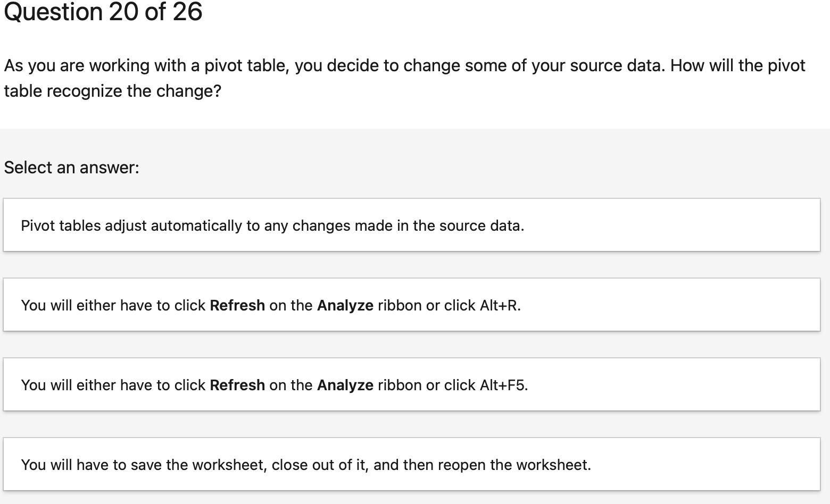Click the "Question 20 of 26" heading
Screen dimensions: 830x504
click(x=103, y=12)
